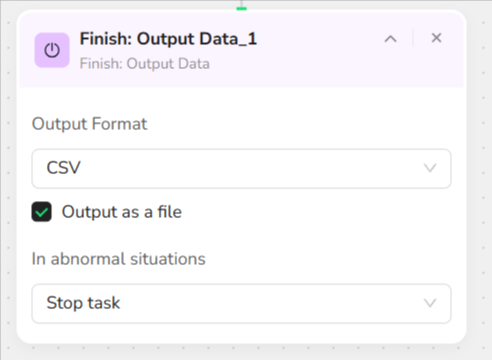Open the Stop task dropdown
Screen dimensions: 492x360
241,303
